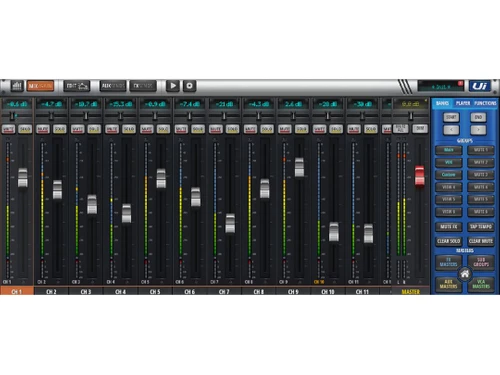Click the CH 5 fader knob
Screen dimensions: 500x375
click(161, 178)
